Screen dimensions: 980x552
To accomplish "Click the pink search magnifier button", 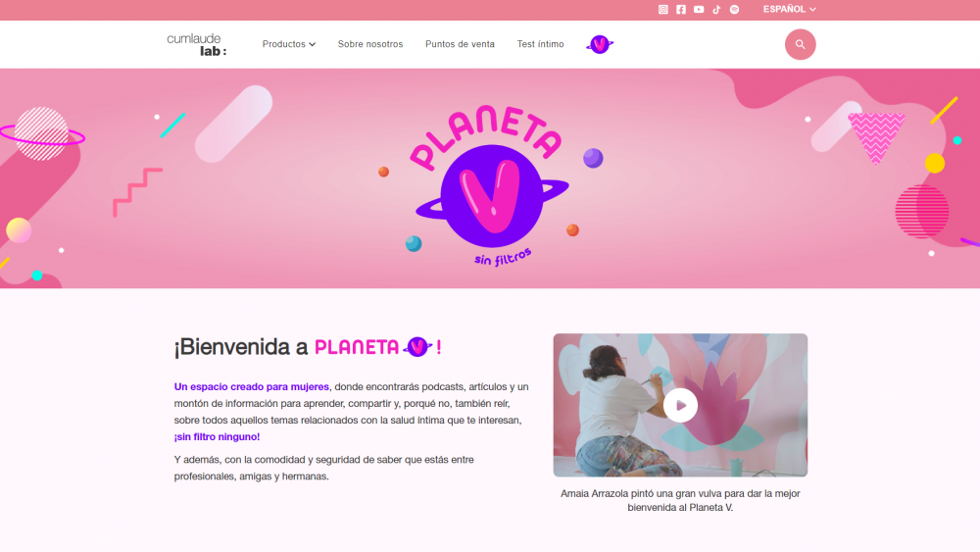I will pyautogui.click(x=800, y=44).
